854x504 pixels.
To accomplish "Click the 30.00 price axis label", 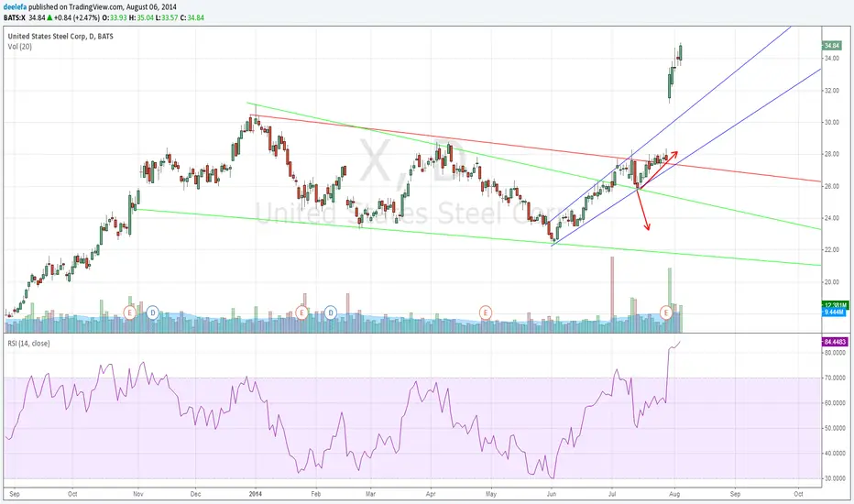I will pos(831,122).
